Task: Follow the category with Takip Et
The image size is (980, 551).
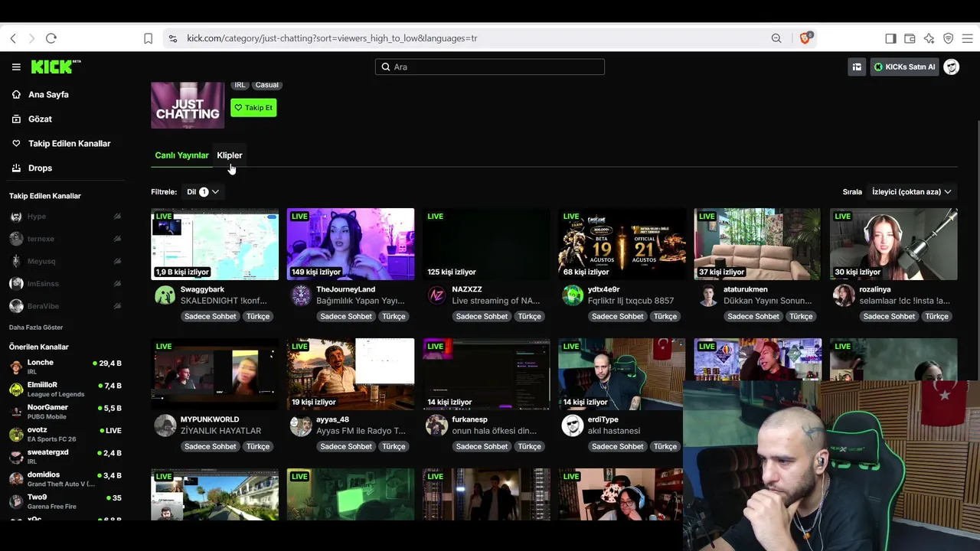Action: (x=253, y=108)
